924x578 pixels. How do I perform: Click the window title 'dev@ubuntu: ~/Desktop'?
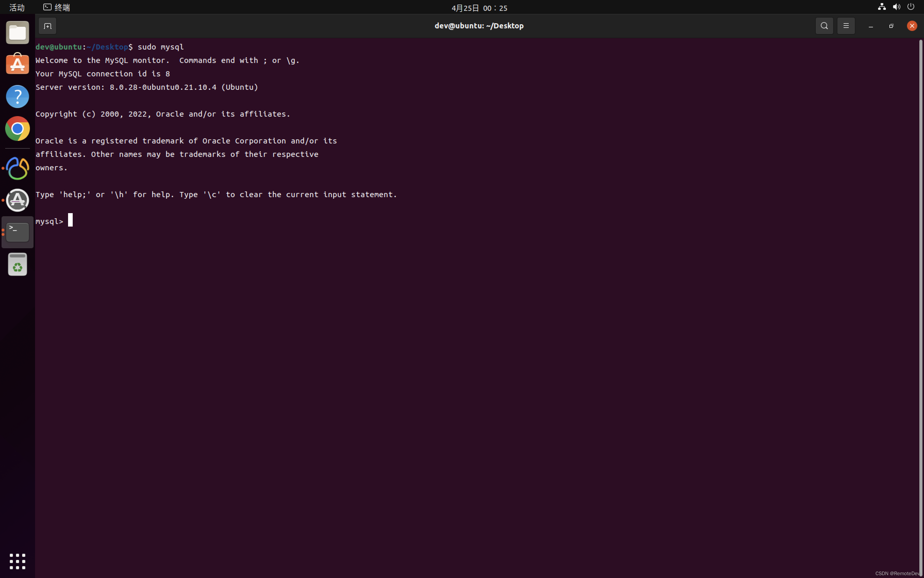click(479, 26)
